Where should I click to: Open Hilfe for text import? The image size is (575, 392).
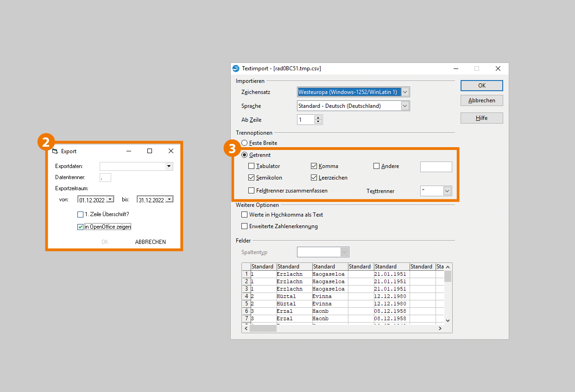(481, 118)
